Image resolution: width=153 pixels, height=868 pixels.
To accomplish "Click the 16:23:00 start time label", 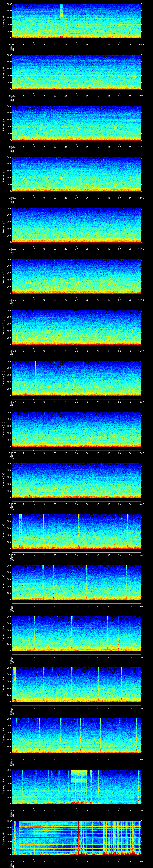I will pos(12,810).
